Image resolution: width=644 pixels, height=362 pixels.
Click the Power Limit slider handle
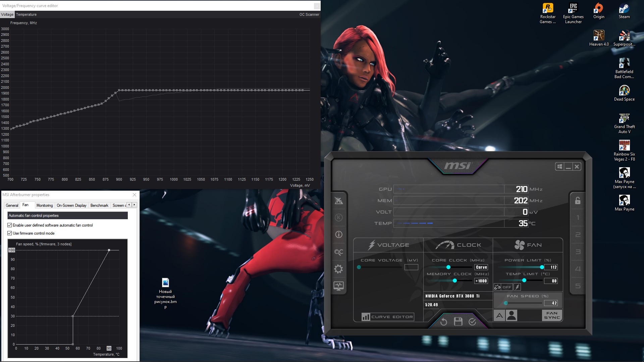542,267
